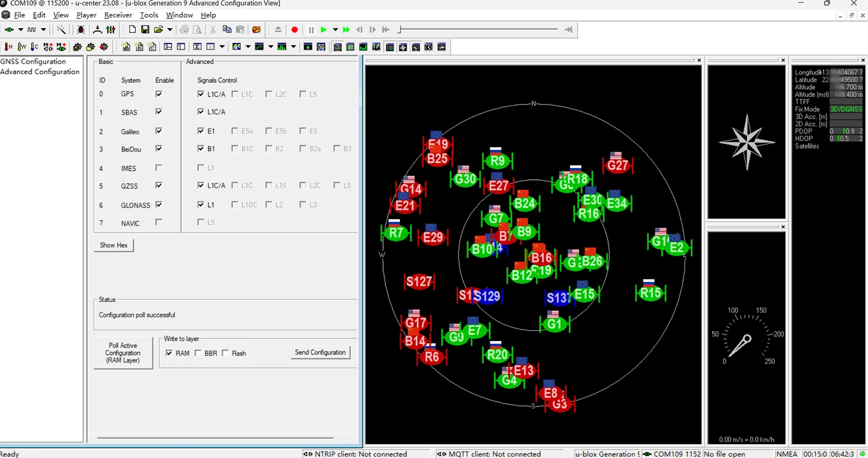Click satellite S127 in the sky view
This screenshot has width=868, height=458.
(418, 282)
